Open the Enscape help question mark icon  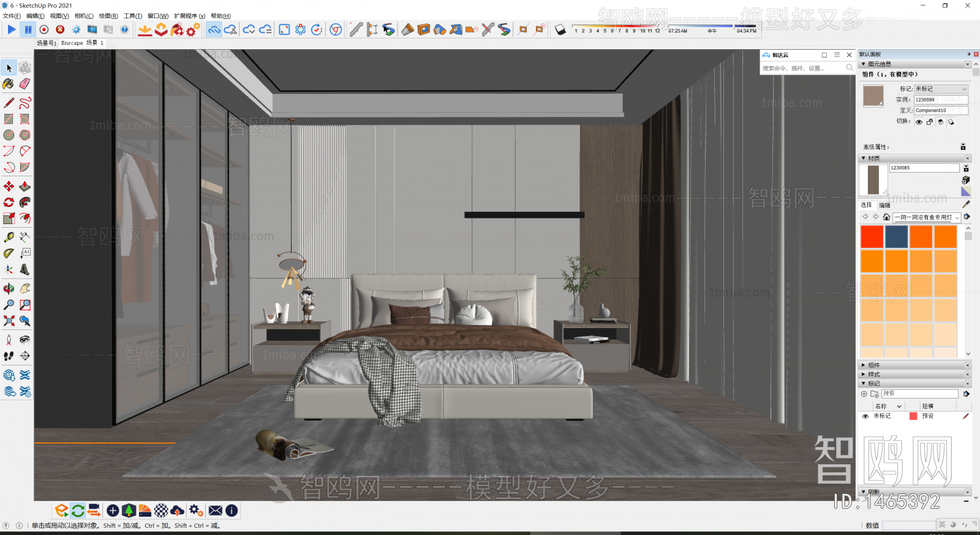(x=124, y=29)
